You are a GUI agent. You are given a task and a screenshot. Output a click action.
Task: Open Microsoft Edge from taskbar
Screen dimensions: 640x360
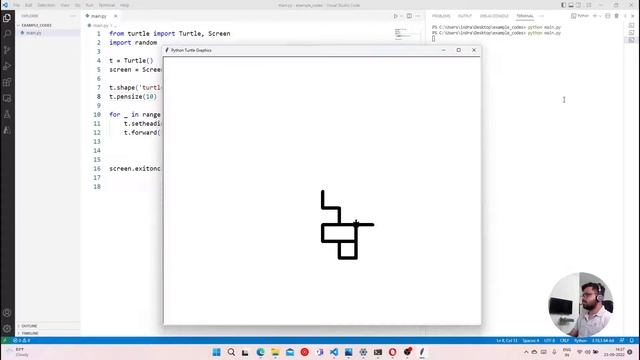(x=260, y=352)
